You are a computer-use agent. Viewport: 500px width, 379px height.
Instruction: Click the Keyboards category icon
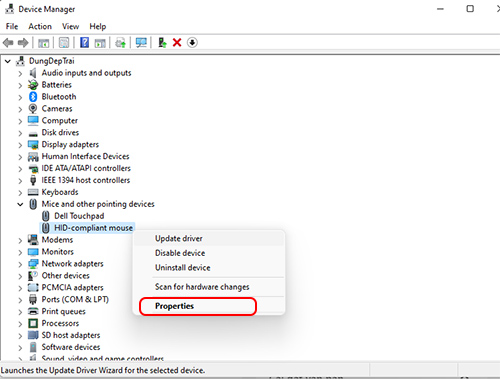(33, 192)
